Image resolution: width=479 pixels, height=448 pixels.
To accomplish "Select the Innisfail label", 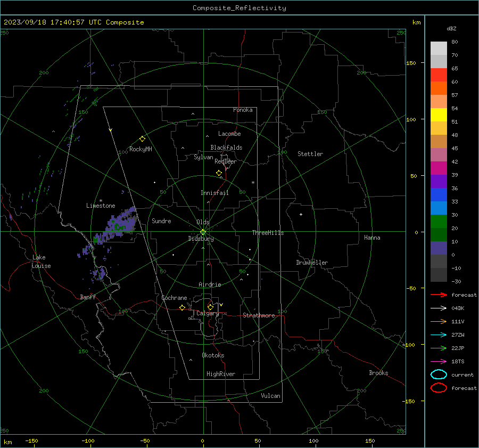I will tap(214, 193).
